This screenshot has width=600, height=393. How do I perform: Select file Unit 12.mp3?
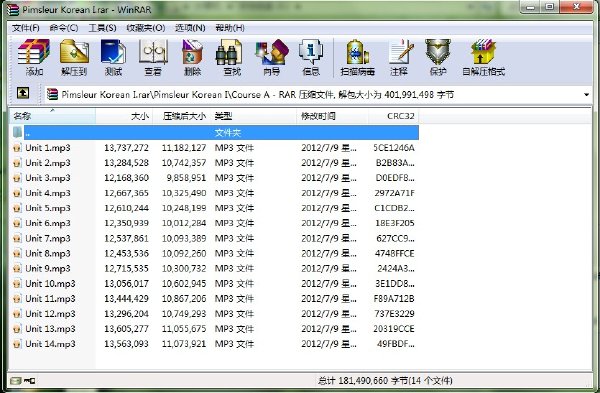[50, 314]
